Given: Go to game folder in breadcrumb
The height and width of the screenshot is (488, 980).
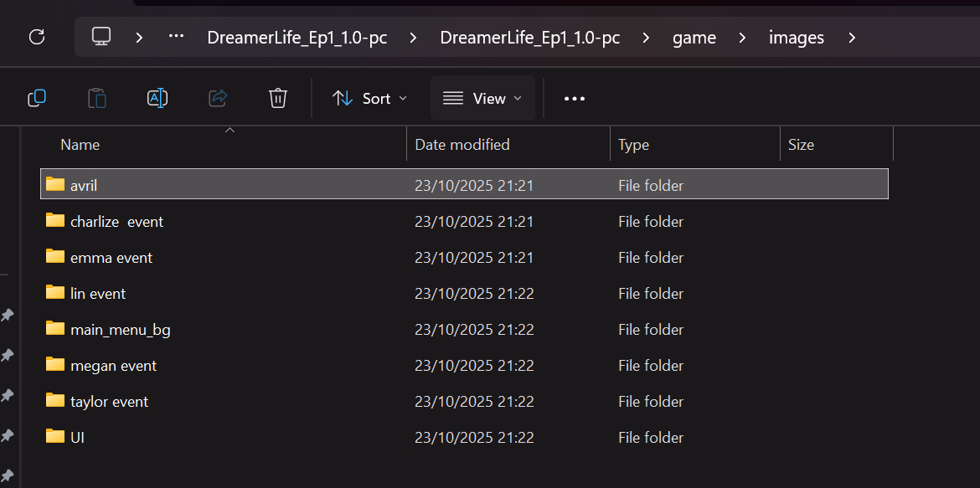Looking at the screenshot, I should click(x=694, y=38).
